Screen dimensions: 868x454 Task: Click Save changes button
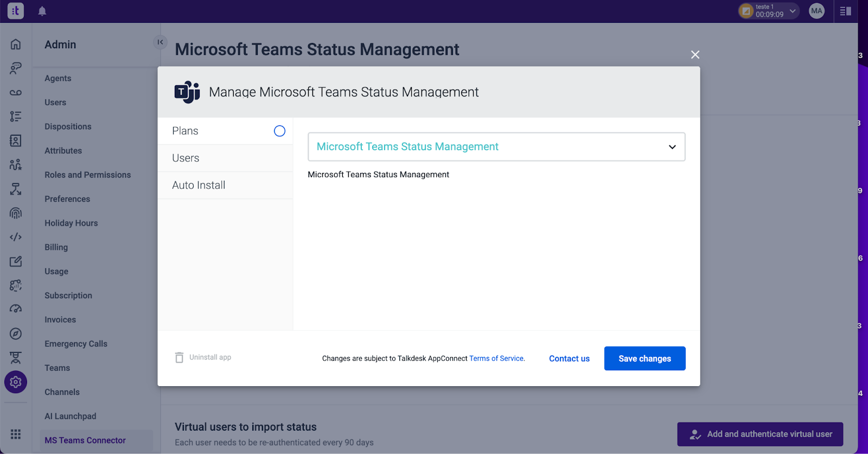(645, 358)
